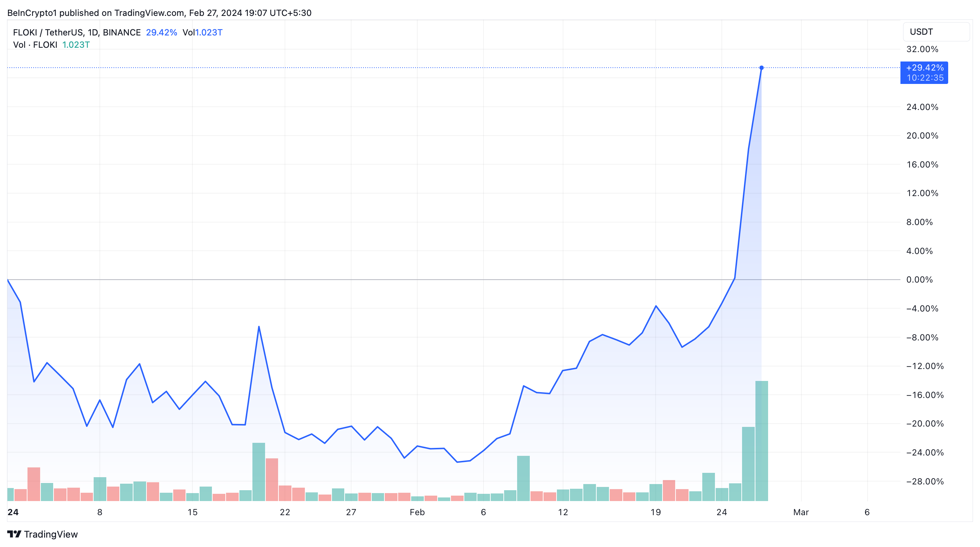Click the 20.00% price scale label
The height and width of the screenshot is (547, 980).
922,136
